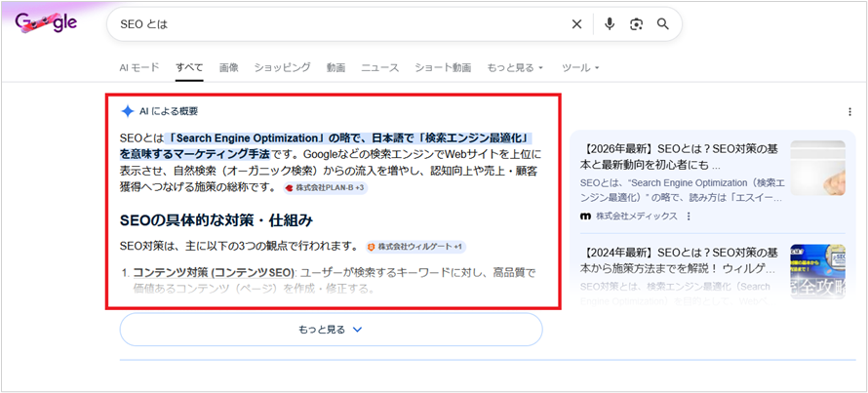Viewport: 868px width, 393px height.
Task: Open the 株式会社PLAN-B +3 source chip
Action: pyautogui.click(x=326, y=187)
